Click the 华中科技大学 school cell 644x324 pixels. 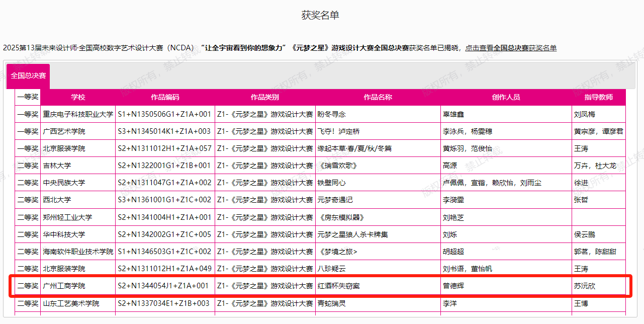64,234
